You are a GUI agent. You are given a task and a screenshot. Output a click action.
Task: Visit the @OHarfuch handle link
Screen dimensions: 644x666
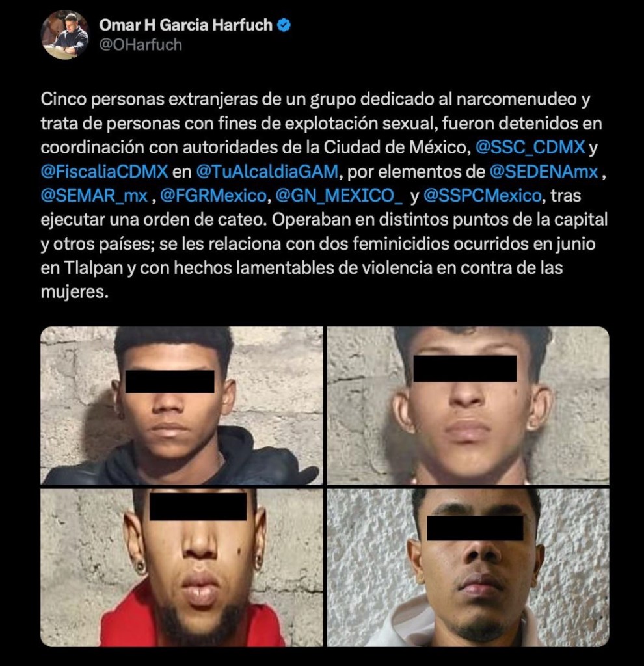pyautogui.click(x=141, y=45)
